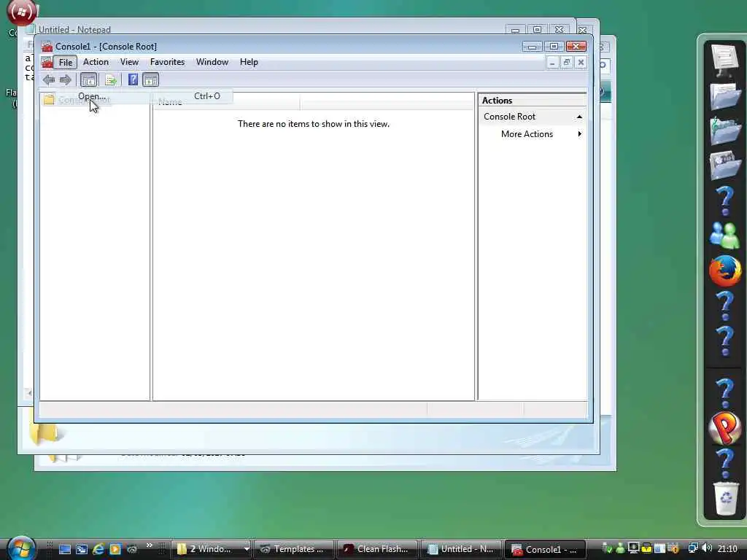
Task: Open the Help menu
Action: pyautogui.click(x=249, y=62)
